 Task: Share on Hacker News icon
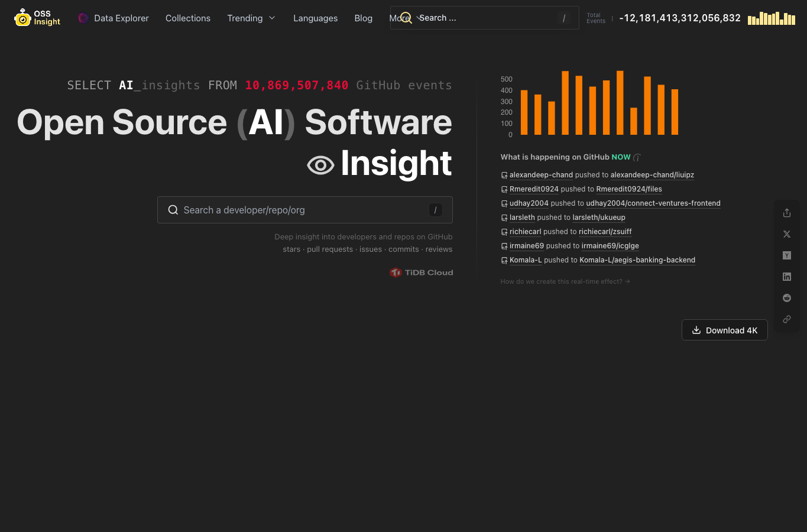pos(787,255)
